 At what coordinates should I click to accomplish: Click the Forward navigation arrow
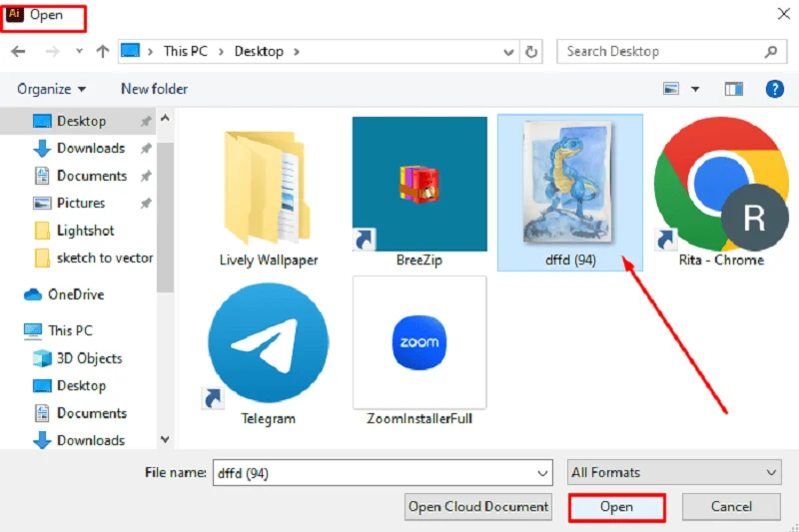[52, 52]
